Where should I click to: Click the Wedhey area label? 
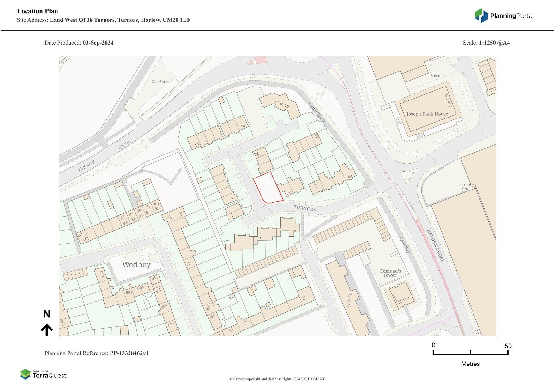click(136, 265)
